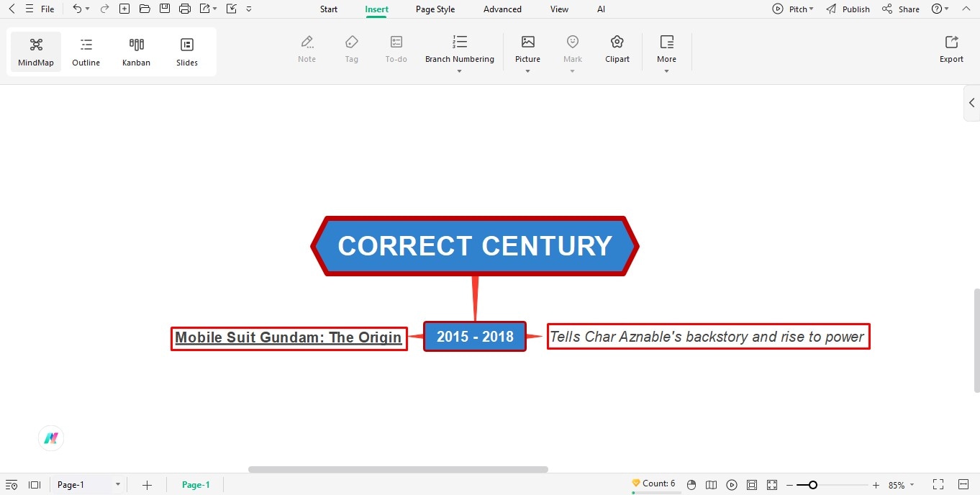Switch to the Start tab

point(329,9)
